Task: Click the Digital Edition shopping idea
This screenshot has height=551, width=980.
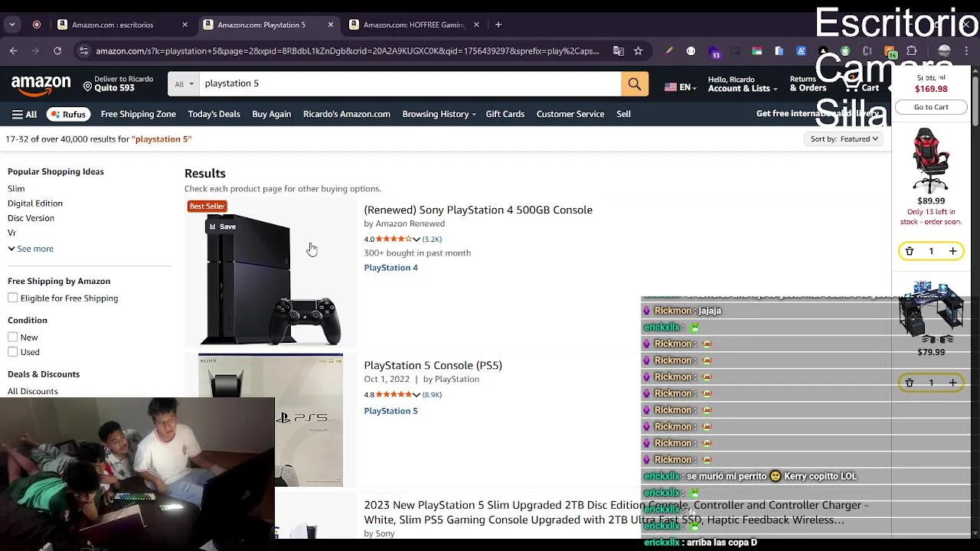Action: click(35, 204)
